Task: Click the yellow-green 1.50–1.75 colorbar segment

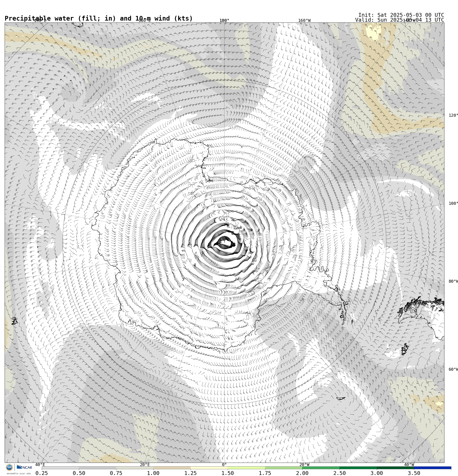Action: tap(246, 468)
